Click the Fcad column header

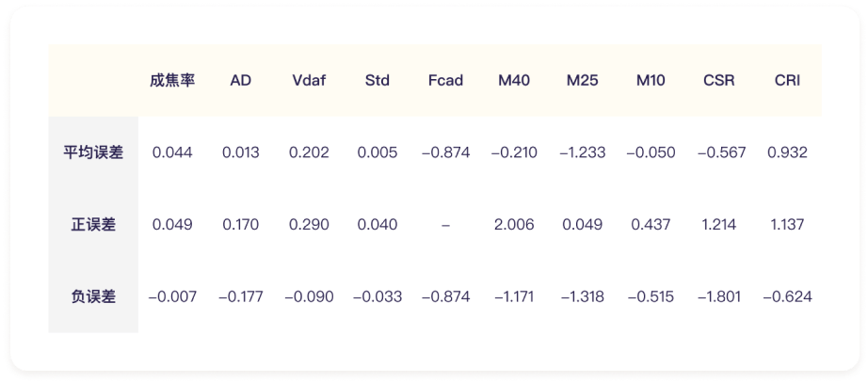pyautogui.click(x=445, y=81)
